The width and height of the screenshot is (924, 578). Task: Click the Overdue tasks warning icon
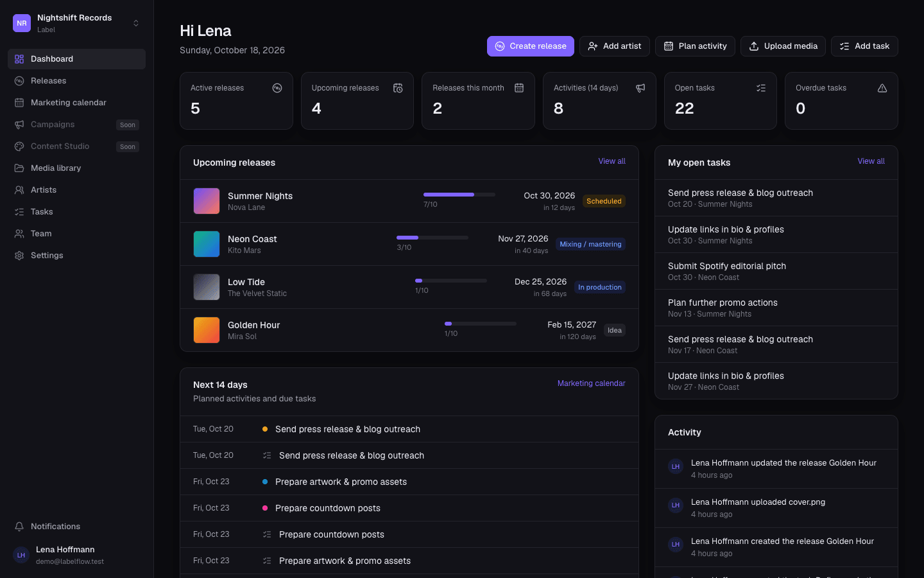[882, 88]
